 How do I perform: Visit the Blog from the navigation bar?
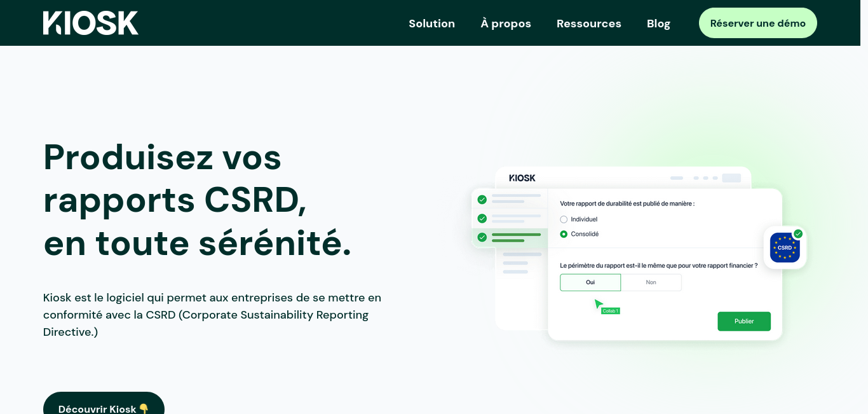click(x=658, y=24)
